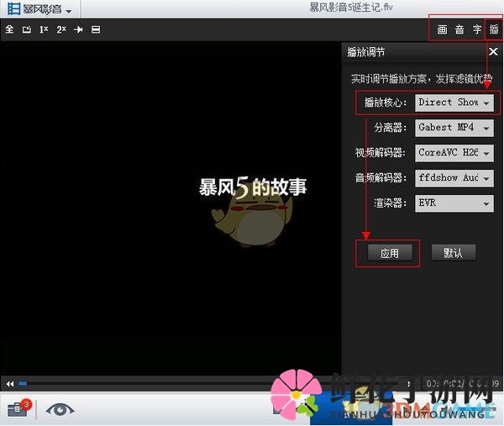Screen dimensions: 504x426
Task: Expand the 视频解码器 CoreAVC dropdown
Action: (454, 153)
